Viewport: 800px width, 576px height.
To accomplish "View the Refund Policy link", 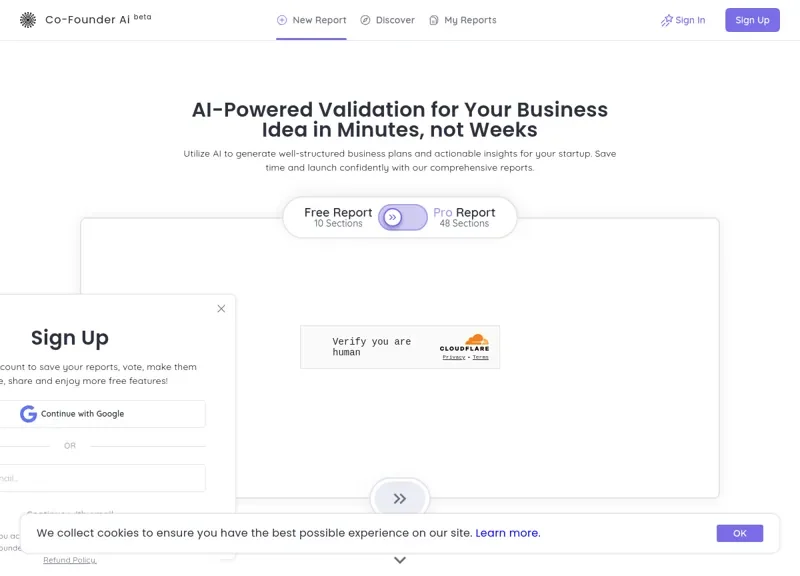I will (x=69, y=559).
